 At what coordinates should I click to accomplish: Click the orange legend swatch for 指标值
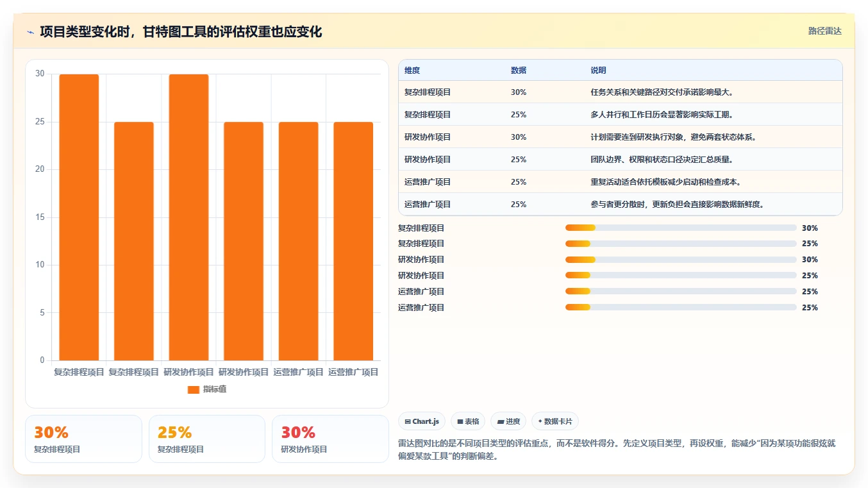coord(194,390)
